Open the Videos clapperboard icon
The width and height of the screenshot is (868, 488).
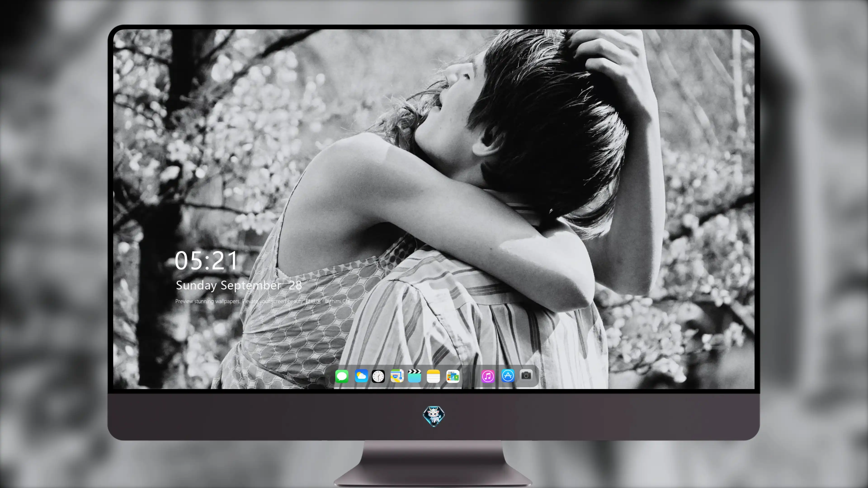pos(415,376)
